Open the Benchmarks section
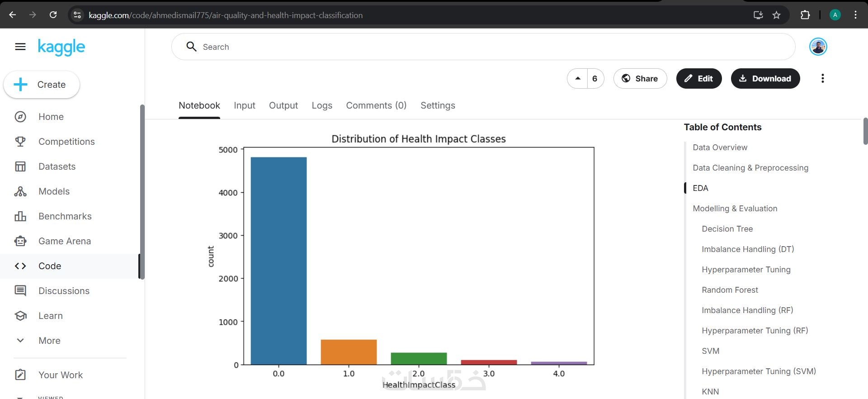This screenshot has height=399, width=868. click(x=65, y=216)
